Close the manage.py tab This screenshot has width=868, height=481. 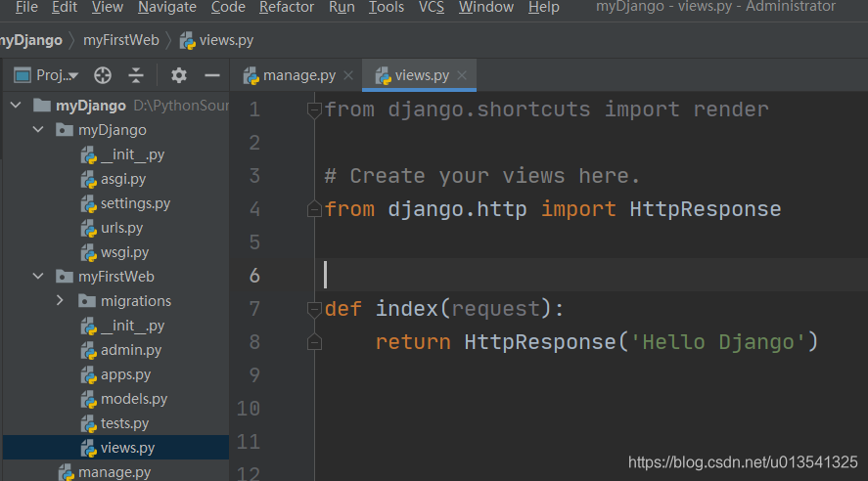point(348,75)
